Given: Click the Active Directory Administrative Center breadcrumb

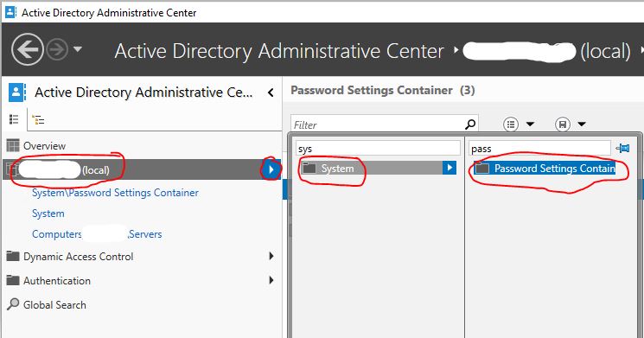Looking at the screenshot, I should click(x=279, y=51).
